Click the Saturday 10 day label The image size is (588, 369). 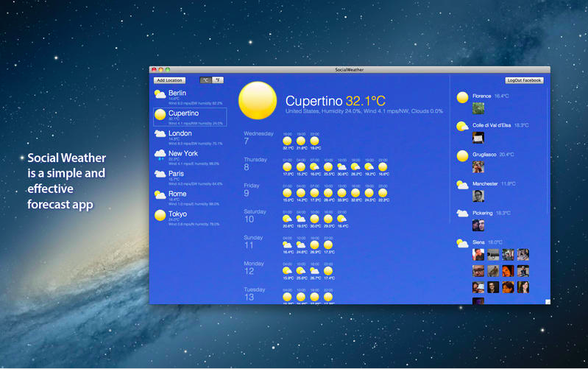click(x=255, y=216)
